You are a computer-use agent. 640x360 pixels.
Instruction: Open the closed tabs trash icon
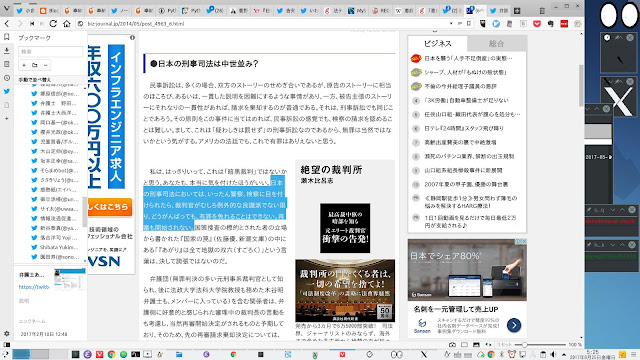pyautogui.click(x=542, y=11)
